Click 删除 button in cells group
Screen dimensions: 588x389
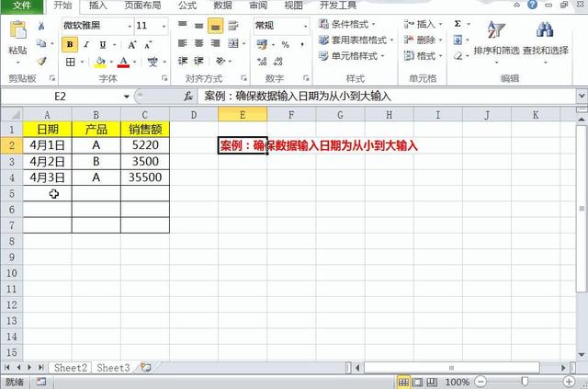pyautogui.click(x=424, y=40)
